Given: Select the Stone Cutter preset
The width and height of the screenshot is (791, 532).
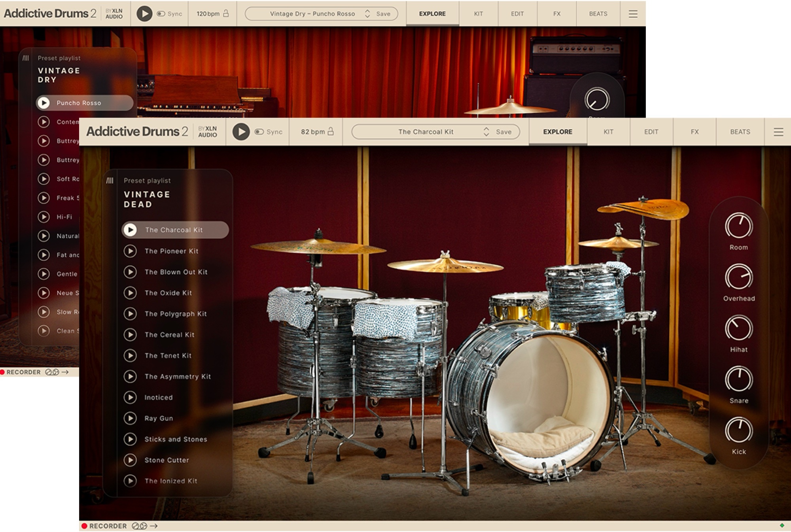Looking at the screenshot, I should [x=167, y=460].
